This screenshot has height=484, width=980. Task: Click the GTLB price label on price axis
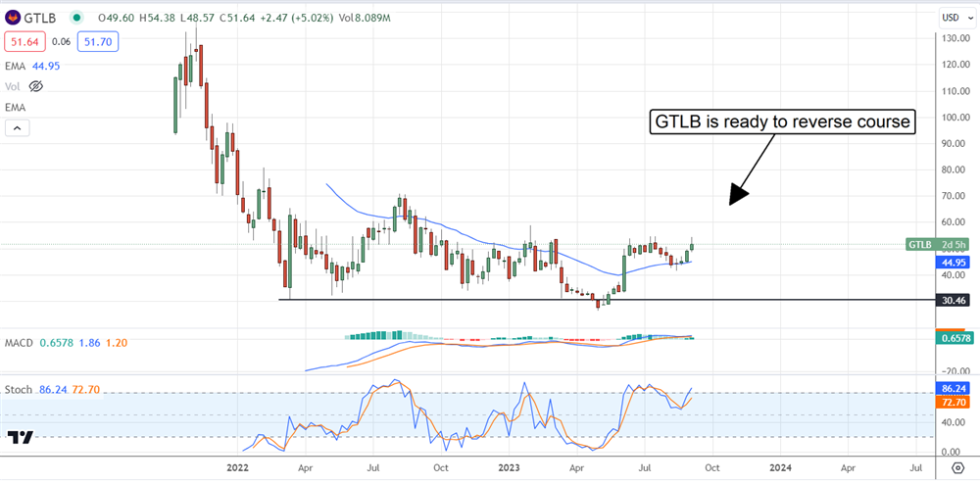pos(938,244)
